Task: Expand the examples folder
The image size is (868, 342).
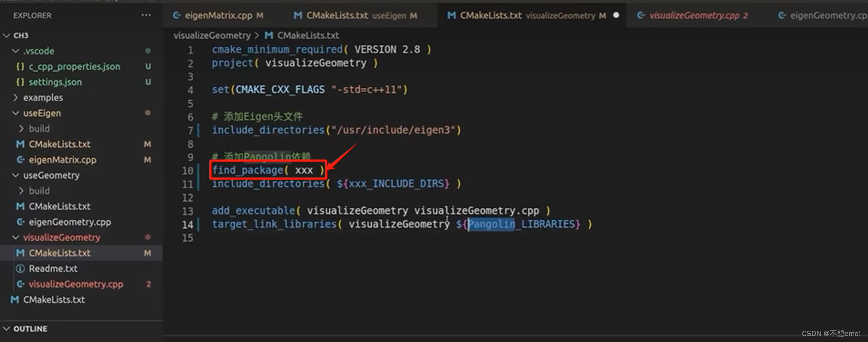Action: pos(16,97)
